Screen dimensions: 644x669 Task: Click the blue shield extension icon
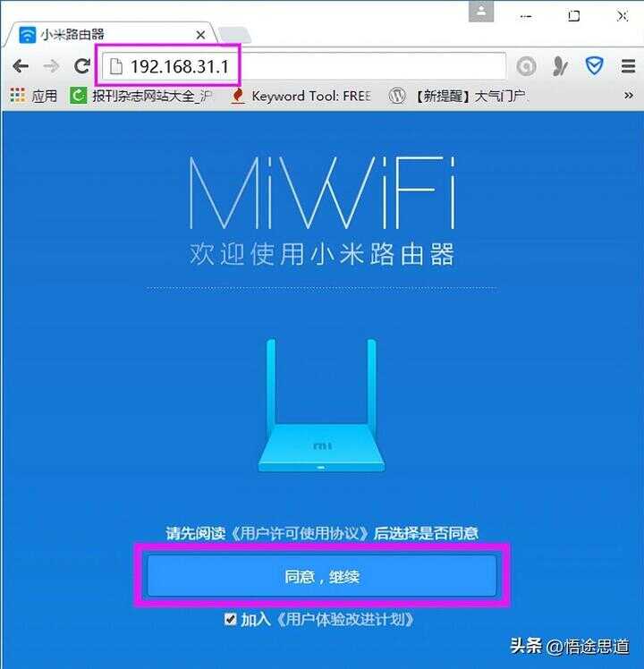point(594,66)
